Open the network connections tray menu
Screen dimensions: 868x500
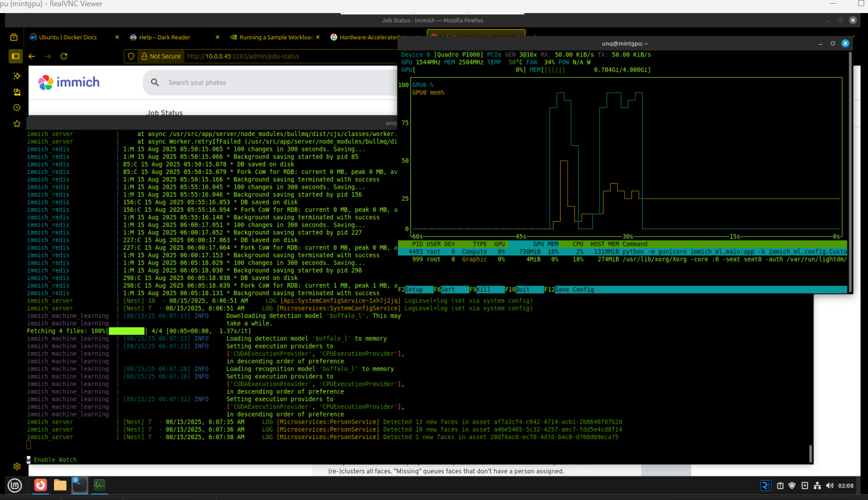[817, 485]
